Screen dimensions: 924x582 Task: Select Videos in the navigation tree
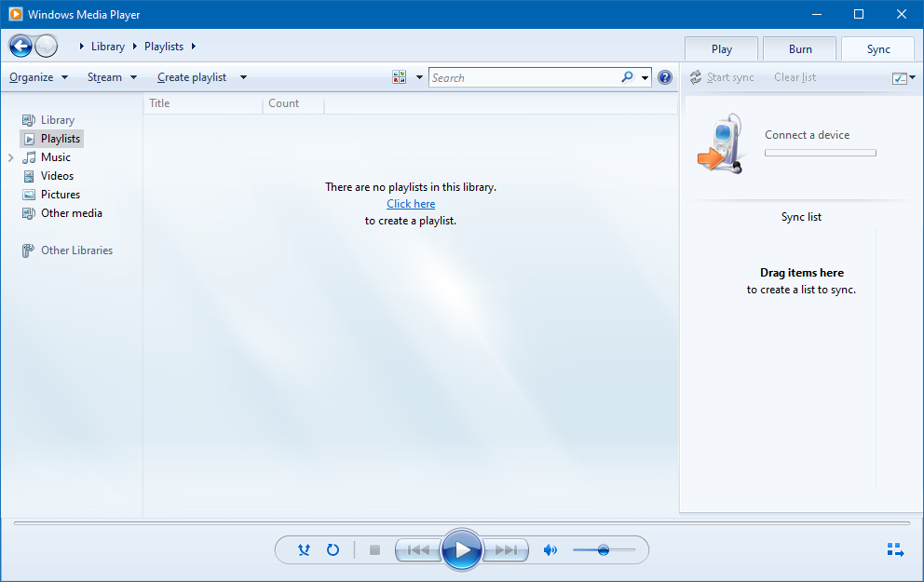pos(57,176)
